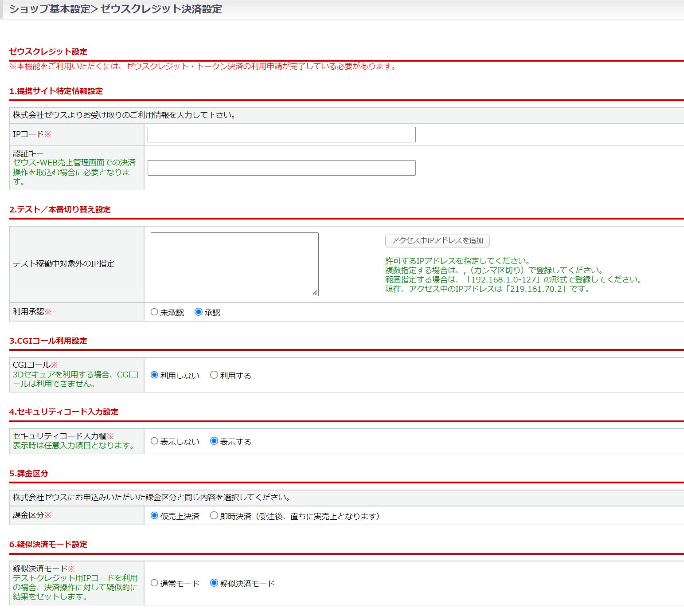Click the IPコード field label

point(29,134)
